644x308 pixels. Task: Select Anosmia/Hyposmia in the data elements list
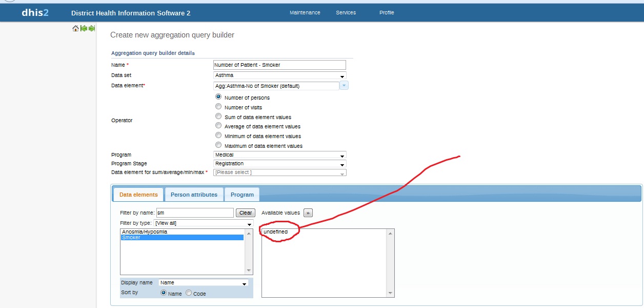click(145, 232)
